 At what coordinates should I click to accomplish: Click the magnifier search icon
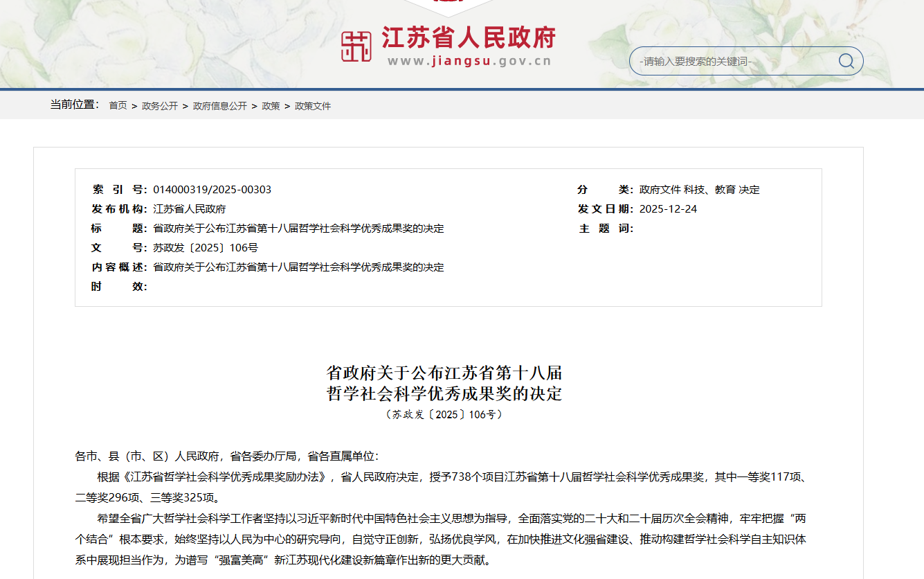point(846,61)
